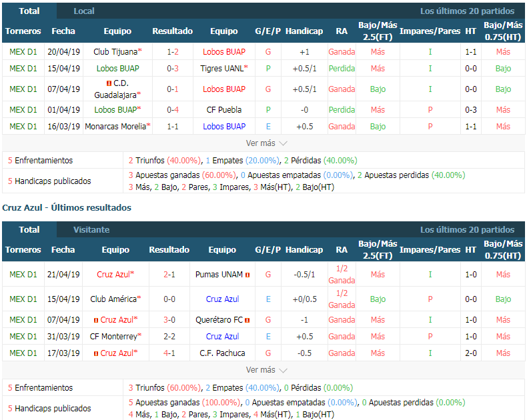Click MEX D1 league on 21/04/19 row
The height and width of the screenshot is (420, 527).
tap(23, 275)
